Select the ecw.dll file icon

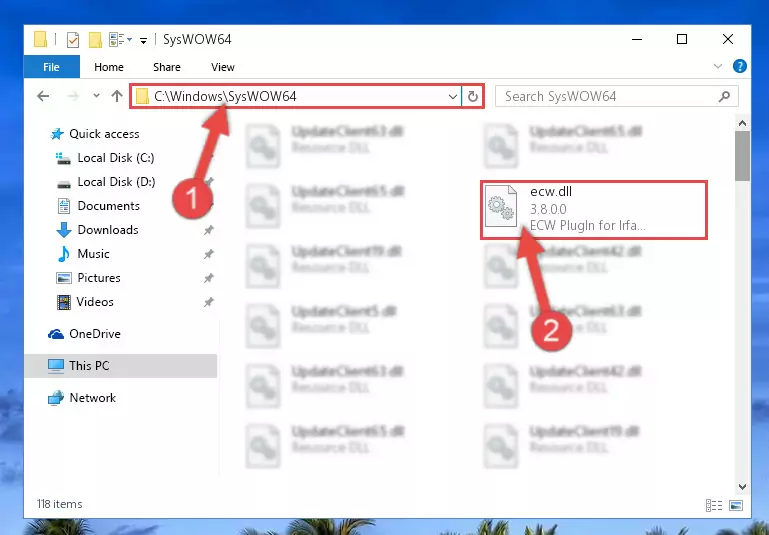point(501,206)
